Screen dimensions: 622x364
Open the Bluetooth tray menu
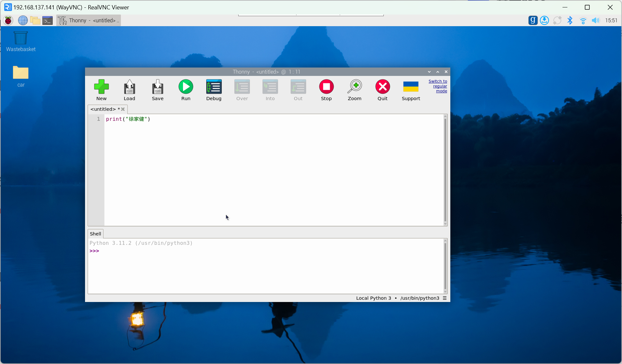(x=570, y=20)
